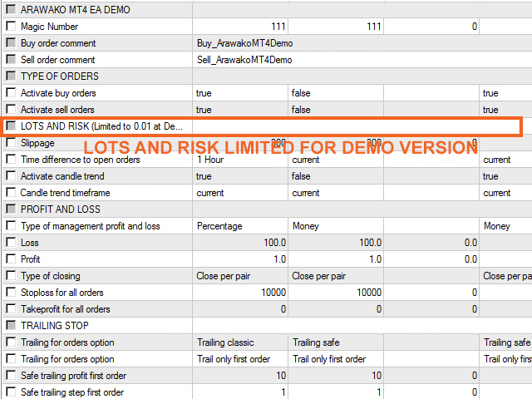Image resolution: width=532 pixels, height=399 pixels.
Task: Click Magic Number Value cell showing 111
Action: (240, 27)
